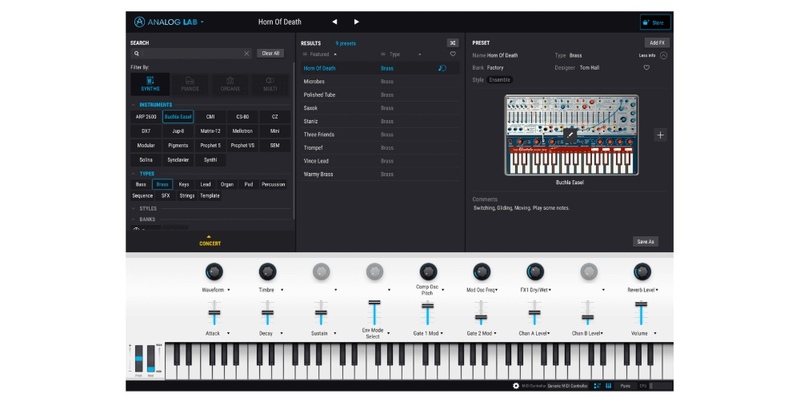Go to the next preset arrow
Image resolution: width=800 pixels, height=406 pixels.
(356, 22)
